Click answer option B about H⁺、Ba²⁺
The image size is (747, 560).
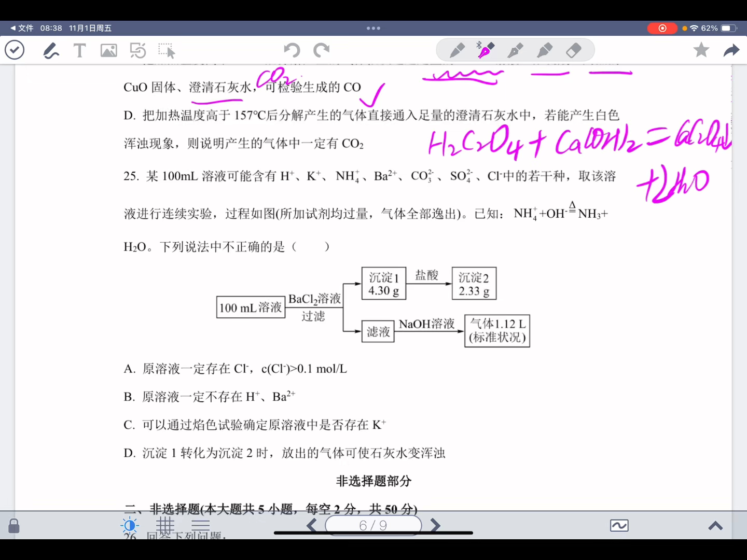click(210, 397)
